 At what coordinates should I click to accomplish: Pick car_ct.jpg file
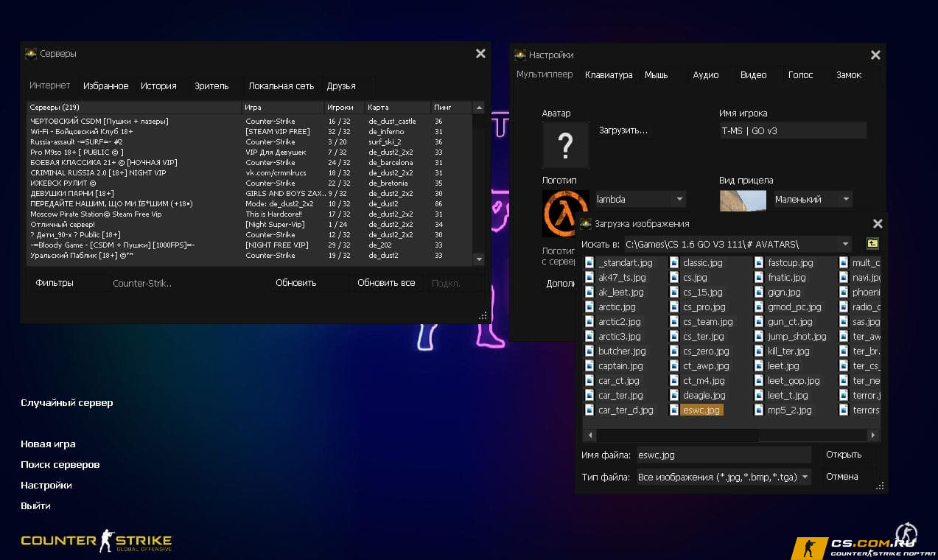coord(619,381)
